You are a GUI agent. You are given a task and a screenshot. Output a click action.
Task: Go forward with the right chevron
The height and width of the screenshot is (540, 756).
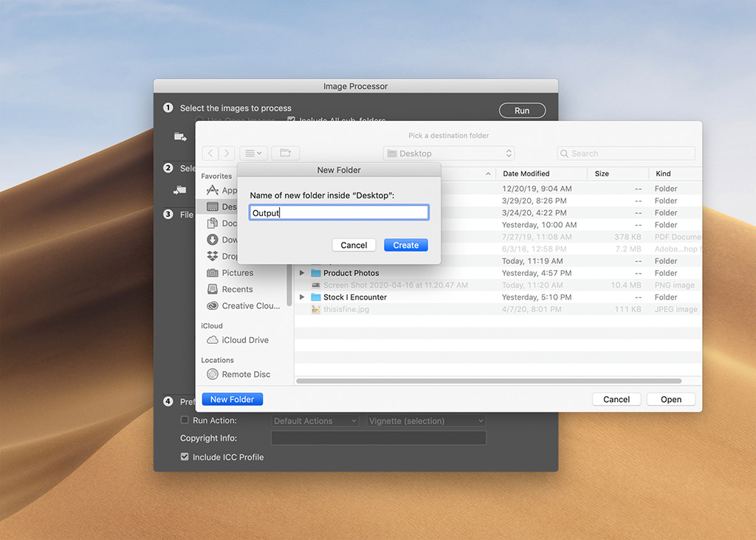(x=227, y=153)
